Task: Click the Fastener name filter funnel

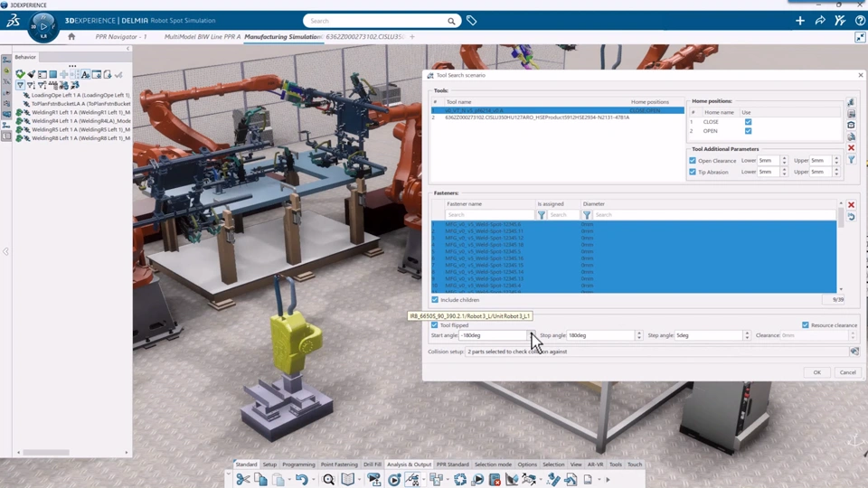Action: (542, 215)
